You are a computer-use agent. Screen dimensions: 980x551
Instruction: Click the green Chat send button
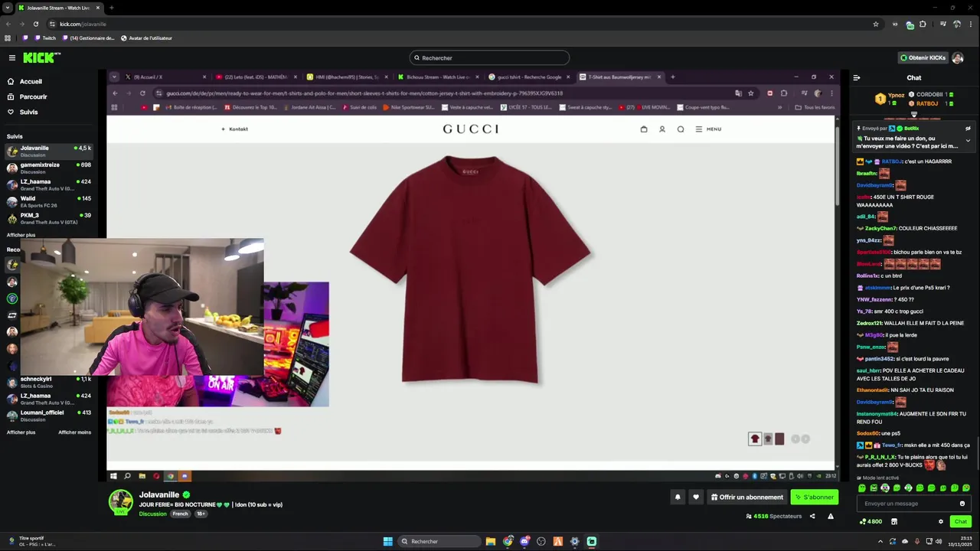pos(960,522)
